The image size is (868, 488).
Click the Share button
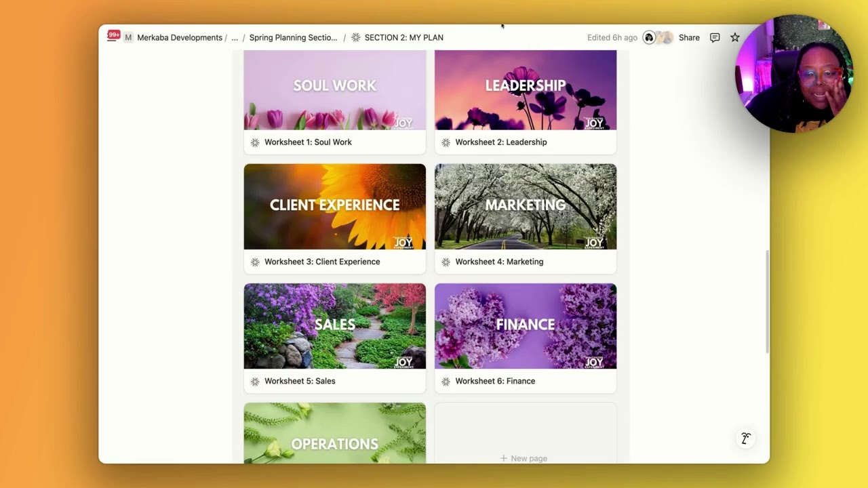[x=689, y=37]
